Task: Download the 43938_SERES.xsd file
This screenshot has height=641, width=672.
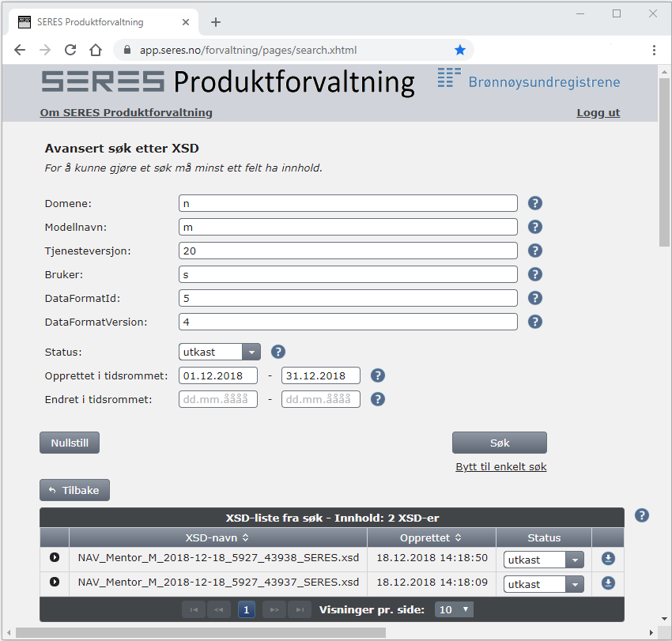Action: [x=608, y=559]
